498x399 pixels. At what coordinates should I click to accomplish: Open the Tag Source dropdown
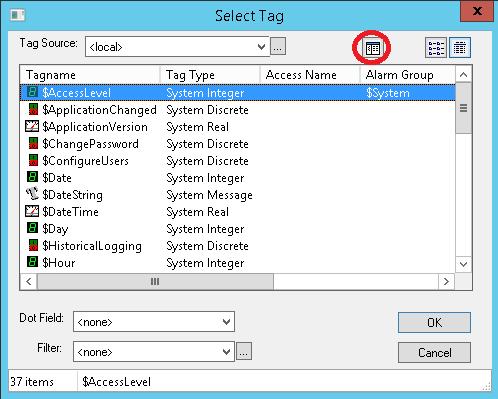point(177,47)
